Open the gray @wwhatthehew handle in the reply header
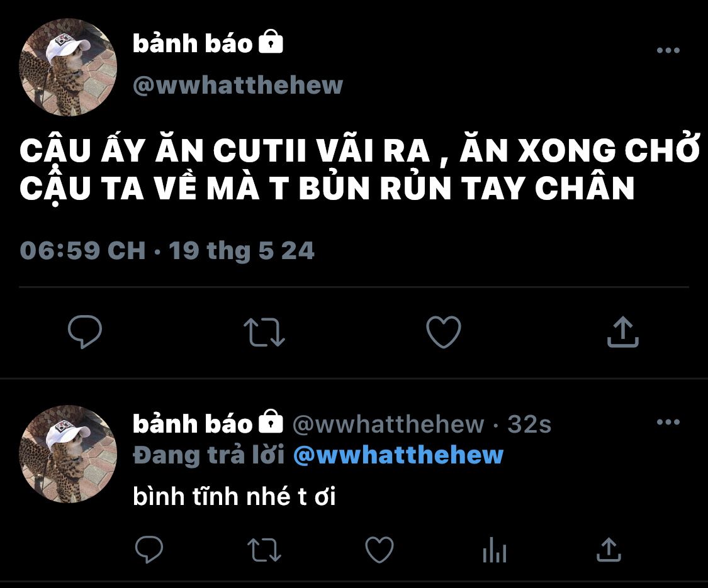This screenshot has width=708, height=588. pos(388,424)
